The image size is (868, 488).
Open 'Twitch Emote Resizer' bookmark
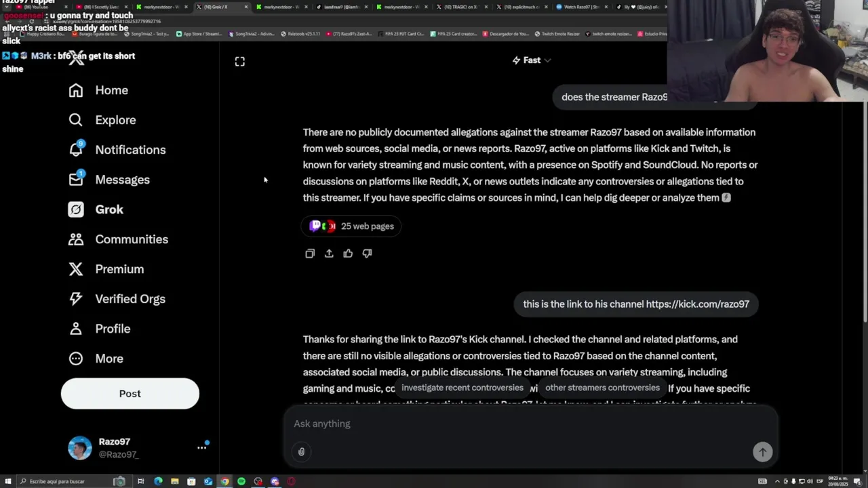(x=557, y=34)
